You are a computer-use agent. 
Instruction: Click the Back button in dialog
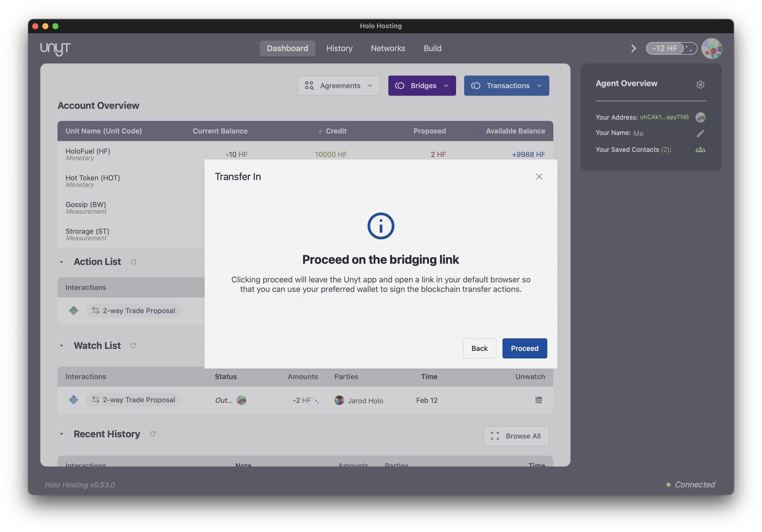click(x=479, y=348)
